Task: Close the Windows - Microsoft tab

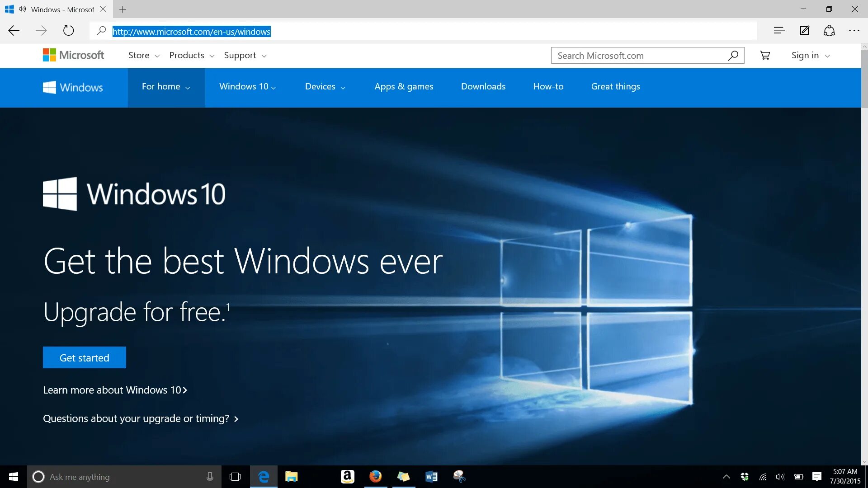Action: pos(103,9)
